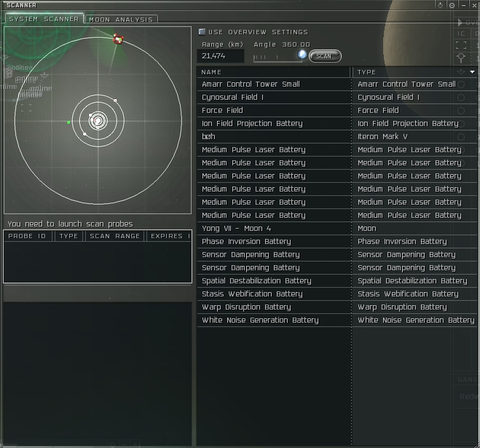Viewport: 480px width, 448px height.
Task: Click 'Warp Disruption Battery' in Type column
Action: pos(402,307)
